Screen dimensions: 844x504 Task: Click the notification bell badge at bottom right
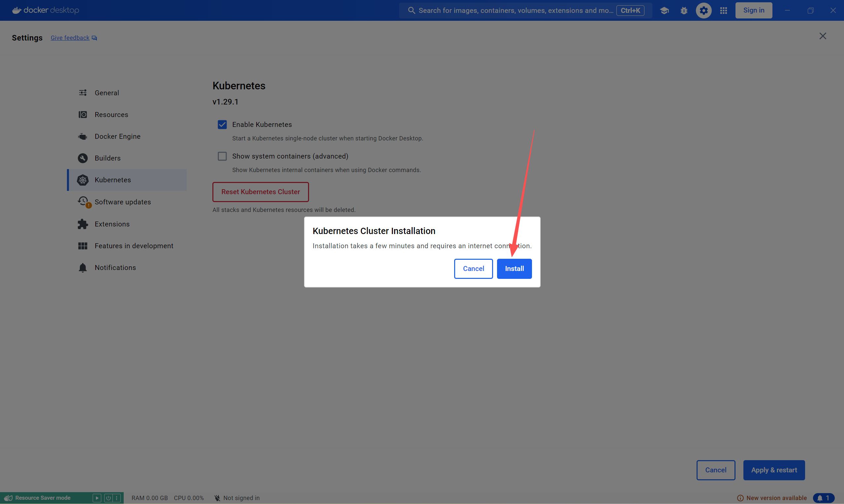coord(823,498)
